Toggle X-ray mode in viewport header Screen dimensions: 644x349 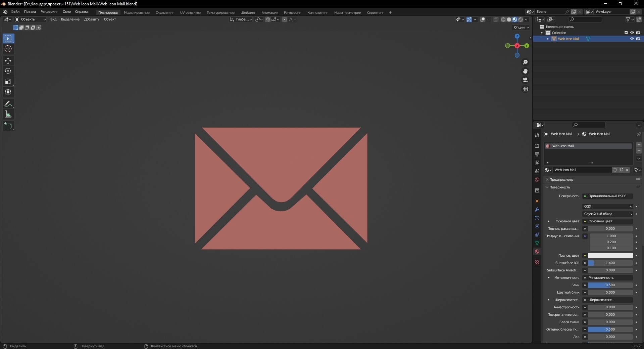tap(496, 19)
